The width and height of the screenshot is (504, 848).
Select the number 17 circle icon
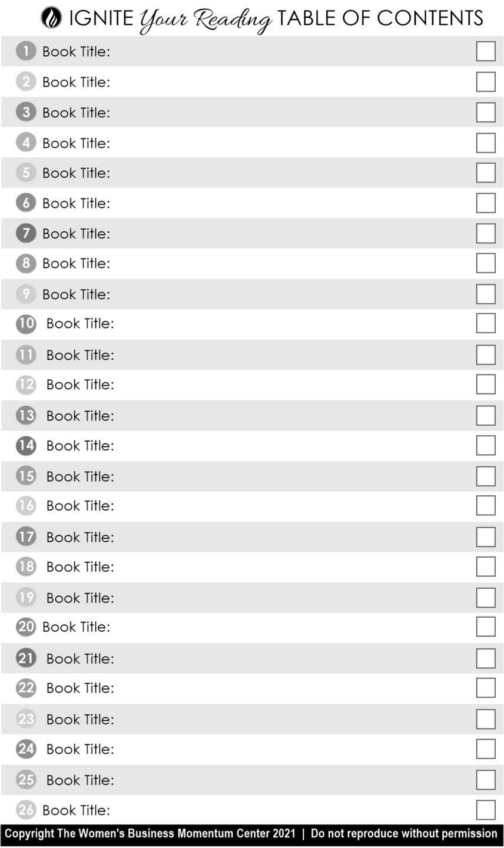click(26, 536)
